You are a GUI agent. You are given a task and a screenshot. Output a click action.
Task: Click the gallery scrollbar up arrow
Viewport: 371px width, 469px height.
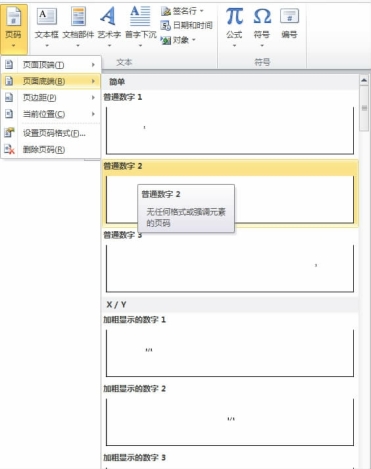tap(364, 80)
